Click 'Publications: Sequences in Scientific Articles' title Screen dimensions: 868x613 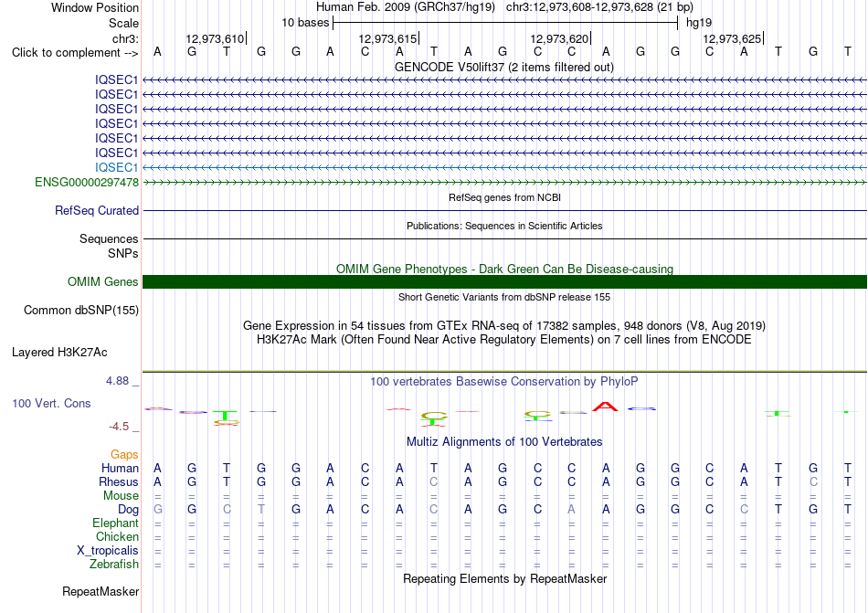(x=504, y=226)
